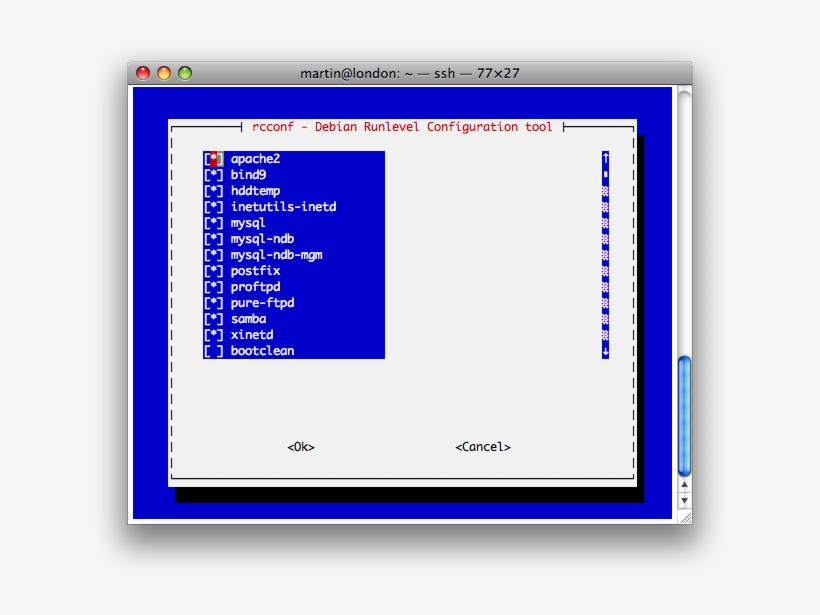Select the mysql service name
The height and width of the screenshot is (615, 820).
(248, 223)
